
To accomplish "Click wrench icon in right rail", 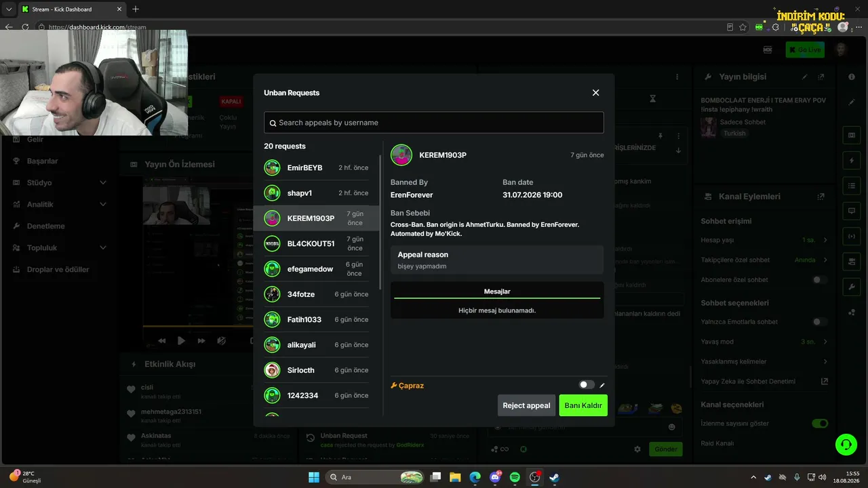I will point(852,287).
